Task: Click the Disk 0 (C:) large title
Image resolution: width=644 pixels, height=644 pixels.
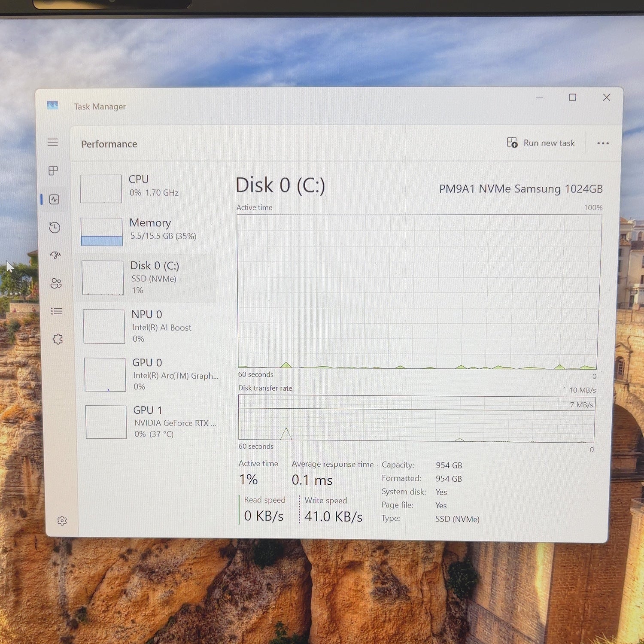Action: (x=280, y=185)
